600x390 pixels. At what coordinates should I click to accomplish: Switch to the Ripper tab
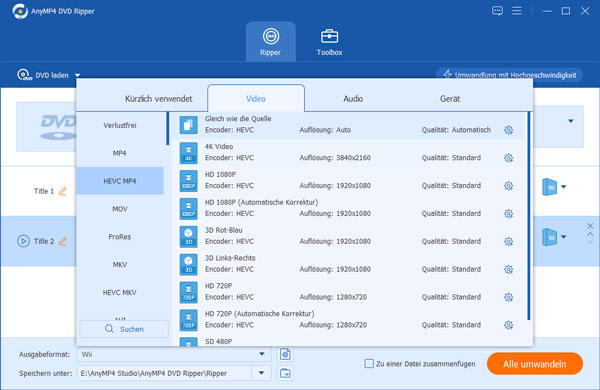[x=271, y=42]
